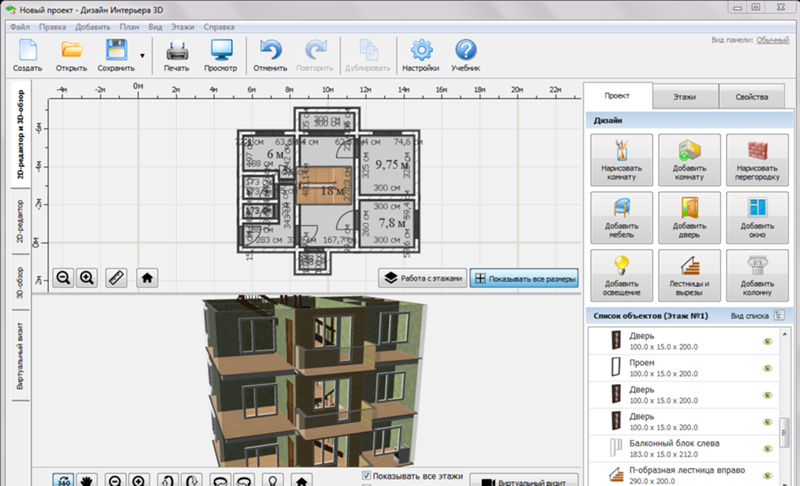
Task: Toggle the Показывать все этажи checkbox
Action: point(366,475)
